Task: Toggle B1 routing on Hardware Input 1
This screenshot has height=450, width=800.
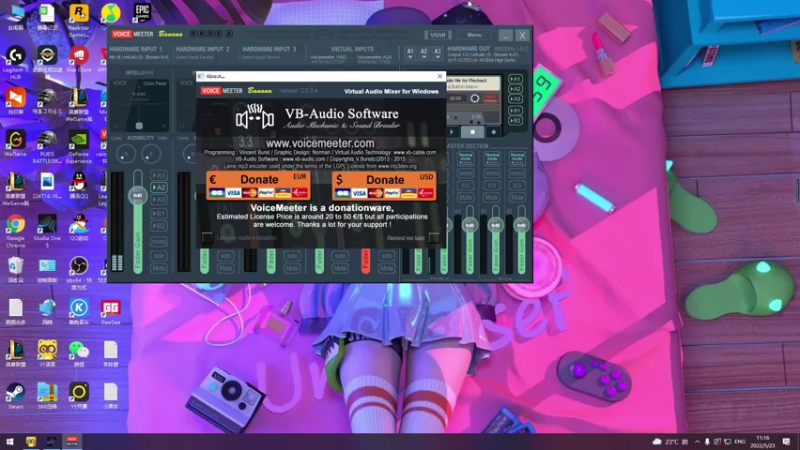Action: tap(159, 213)
